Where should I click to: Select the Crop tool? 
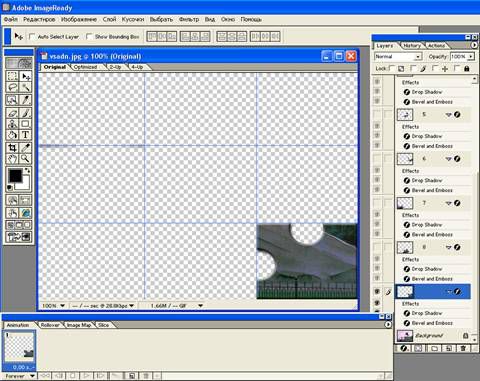pyautogui.click(x=12, y=147)
